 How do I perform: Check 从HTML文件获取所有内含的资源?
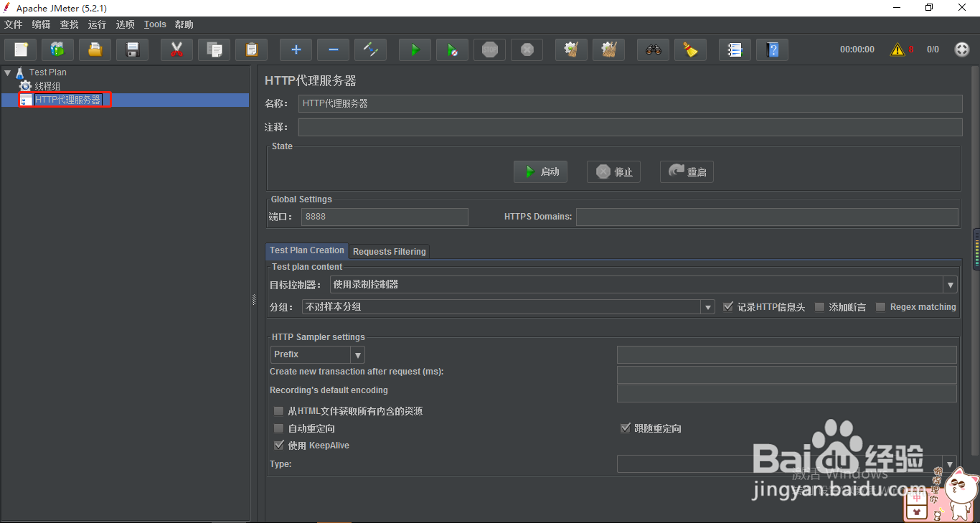point(279,411)
